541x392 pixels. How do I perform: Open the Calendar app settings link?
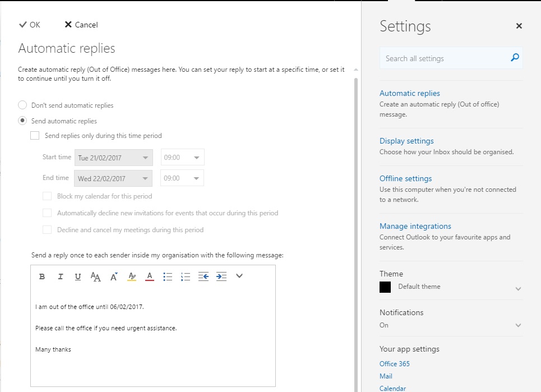[392, 388]
